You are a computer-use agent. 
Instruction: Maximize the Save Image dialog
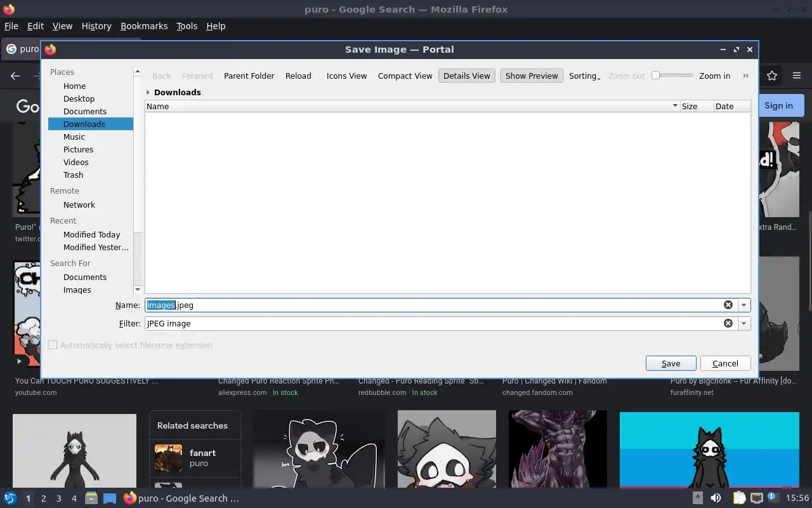737,50
